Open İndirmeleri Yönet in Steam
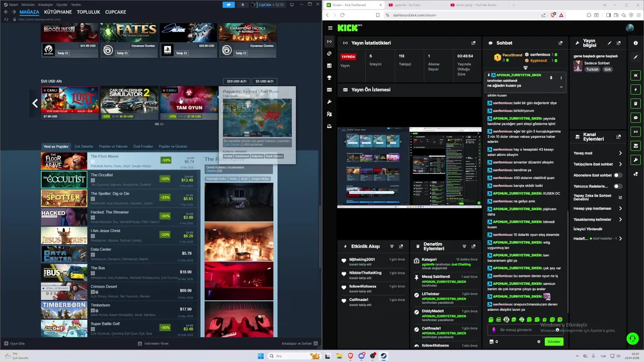Viewport: 644px width, 362px height. 153,344
